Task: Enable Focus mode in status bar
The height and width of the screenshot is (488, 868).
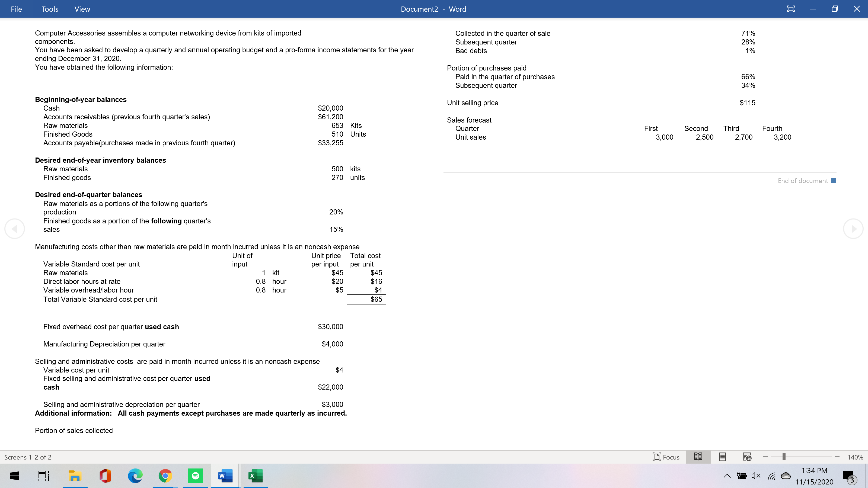Action: [x=666, y=457]
